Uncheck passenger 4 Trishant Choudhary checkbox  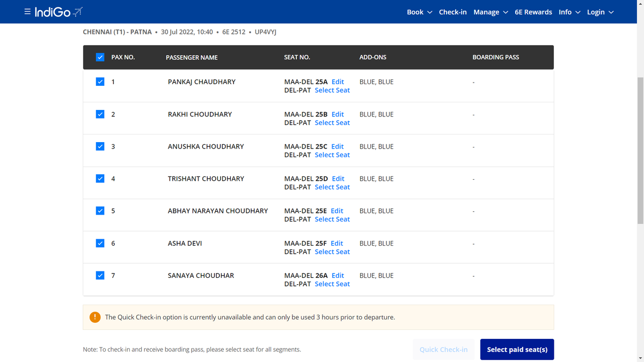[x=100, y=179]
